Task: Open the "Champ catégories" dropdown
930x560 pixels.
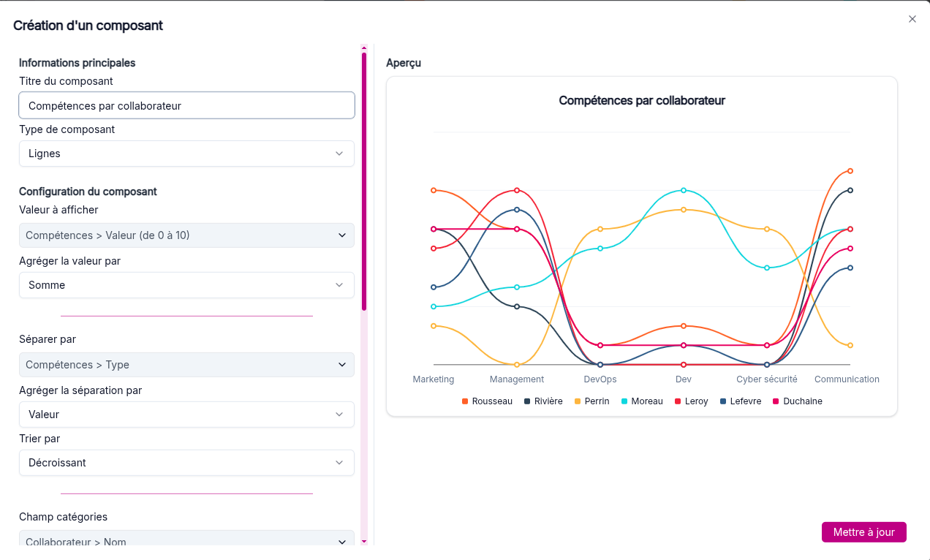Action: coord(186,541)
